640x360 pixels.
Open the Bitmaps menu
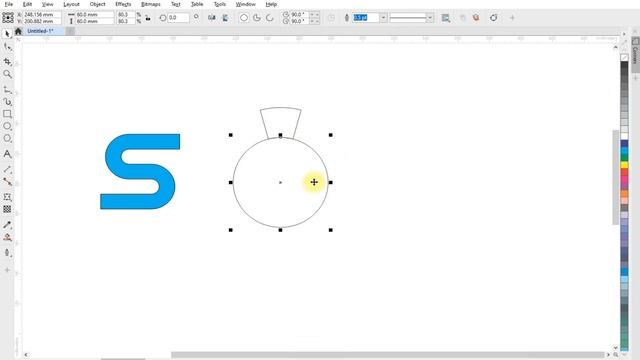tap(151, 4)
